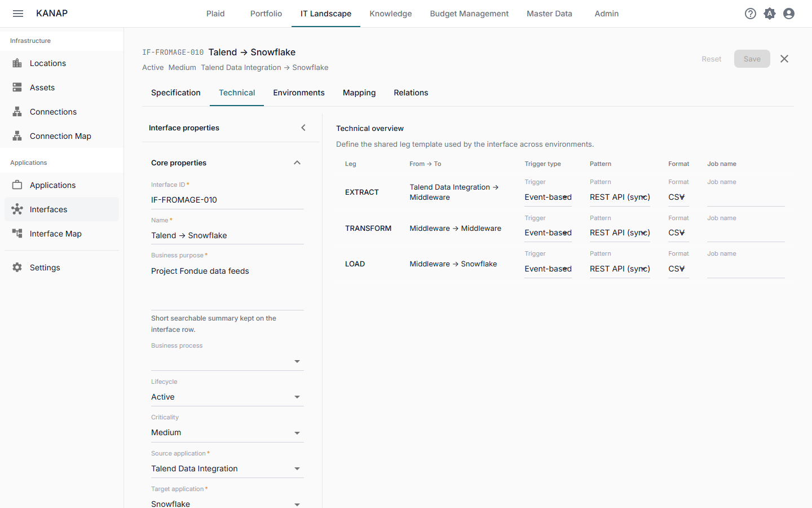Open Applications in the sidebar
This screenshot has width=812, height=508.
(x=62, y=185)
